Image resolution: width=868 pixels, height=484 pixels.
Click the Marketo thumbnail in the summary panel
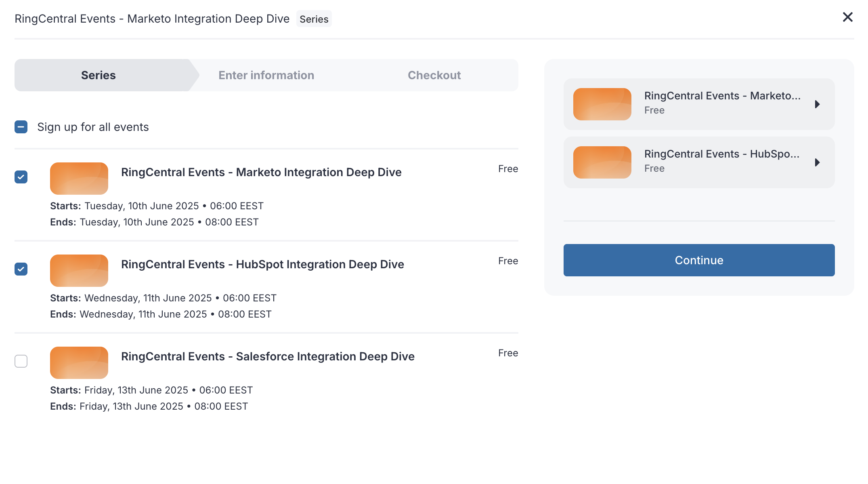(602, 104)
